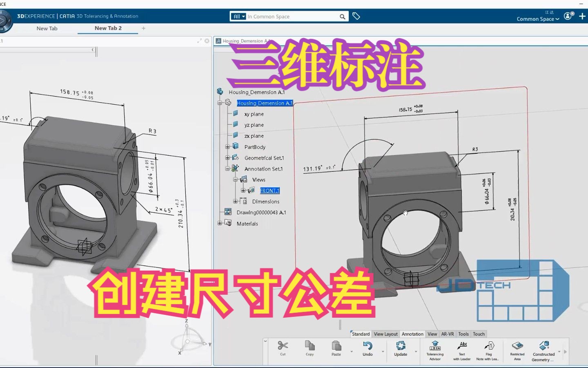The image size is (588, 368).
Task: Switch to the Standard toolbar tab
Action: click(361, 334)
